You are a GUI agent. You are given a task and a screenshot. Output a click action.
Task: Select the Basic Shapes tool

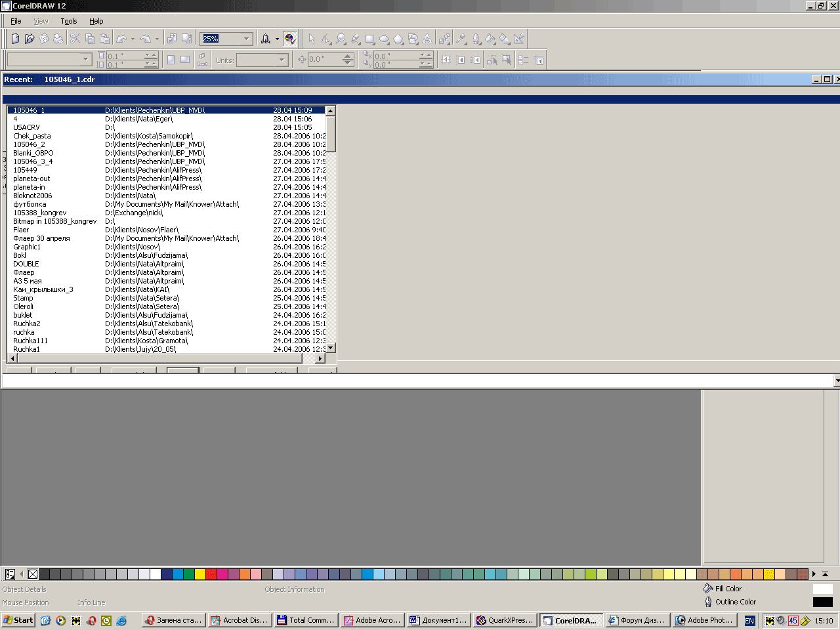click(413, 39)
